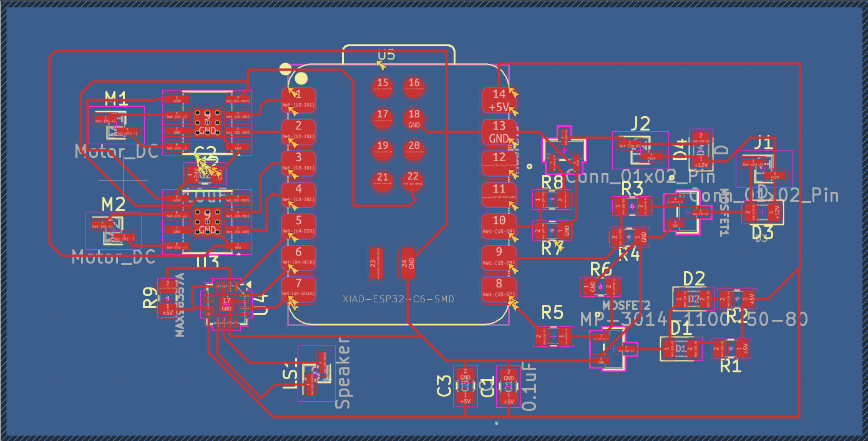Select U5 pad 14 +5V
868x441 pixels.
498,100
